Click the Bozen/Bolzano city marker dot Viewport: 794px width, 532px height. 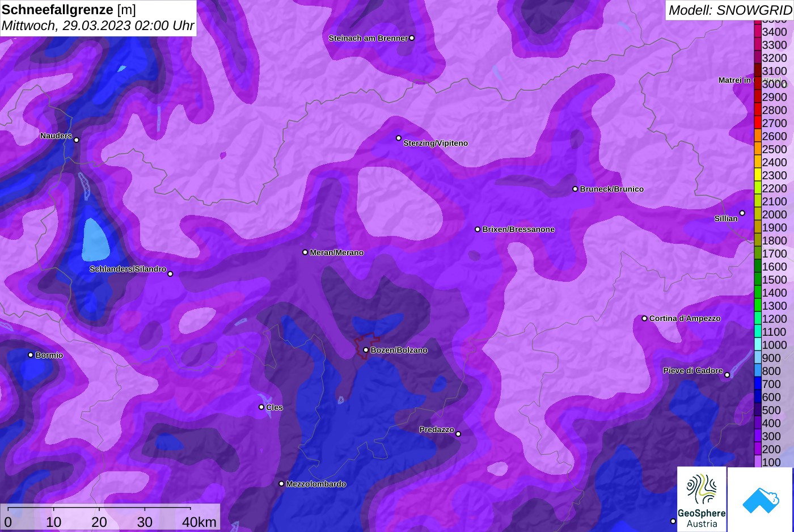coord(366,350)
